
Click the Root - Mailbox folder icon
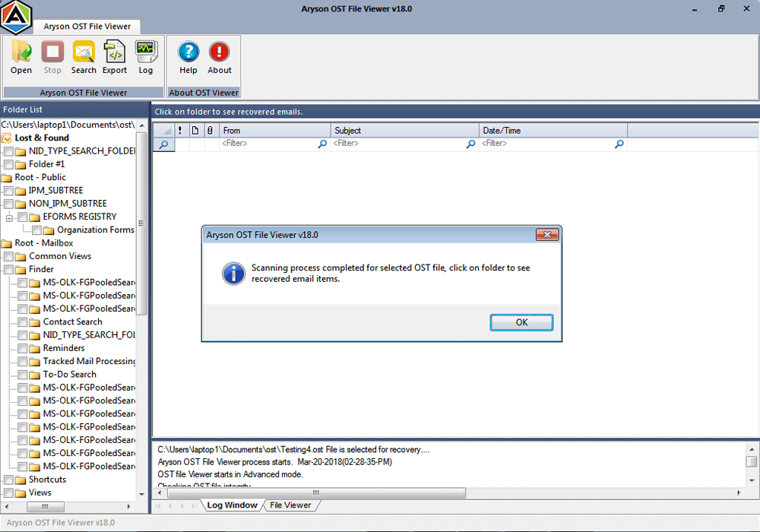pyautogui.click(x=6, y=243)
